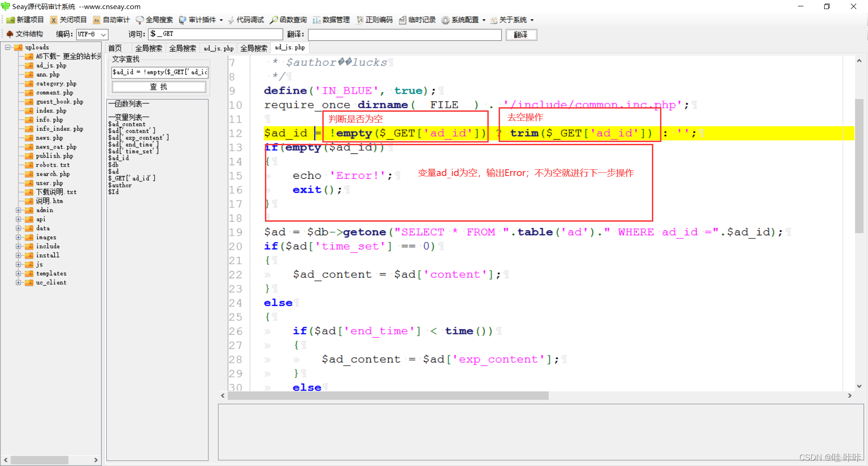This screenshot has width=868, height=466.
Task: Expand the admin folder
Action: point(19,210)
